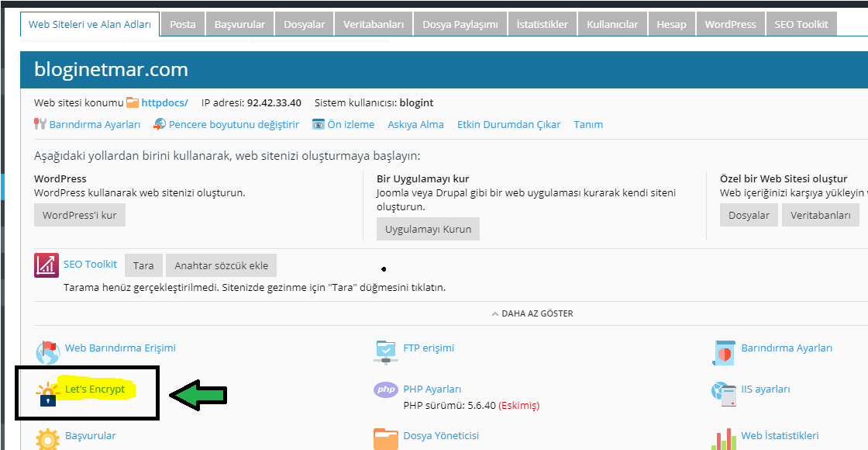Open the Dosya Yöneticisi link
Screen dimensions: 868x450
[441, 435]
